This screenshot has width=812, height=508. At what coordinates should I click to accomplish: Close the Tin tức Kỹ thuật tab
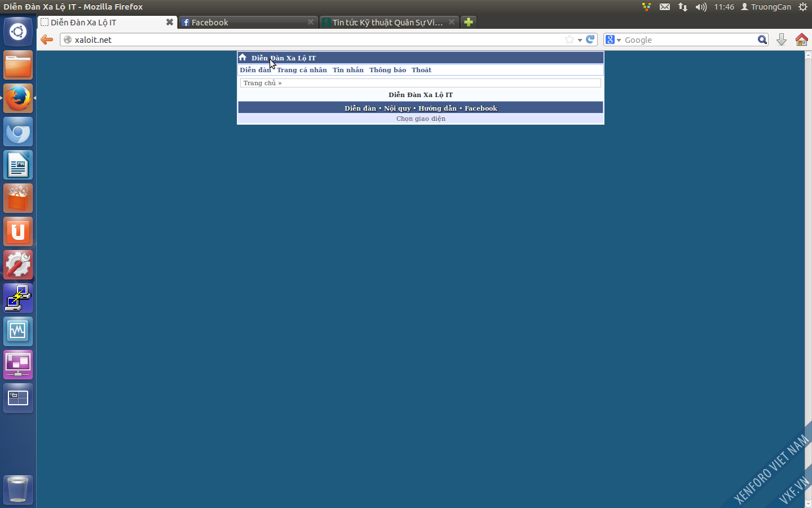coord(451,22)
